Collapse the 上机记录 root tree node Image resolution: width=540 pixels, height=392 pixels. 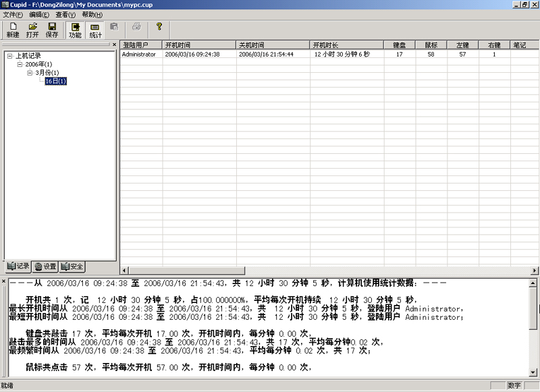(x=10, y=56)
